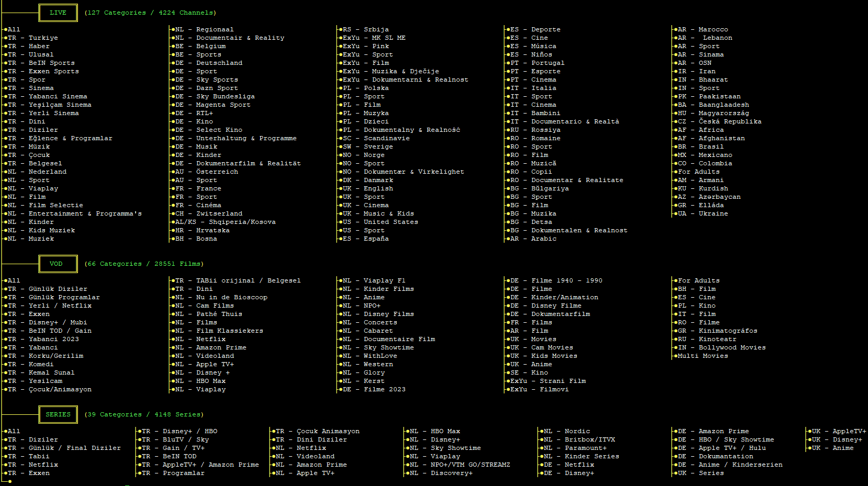Image resolution: width=868 pixels, height=486 pixels.
Task: Click "Multi Movies" entry
Action: pyautogui.click(x=703, y=356)
